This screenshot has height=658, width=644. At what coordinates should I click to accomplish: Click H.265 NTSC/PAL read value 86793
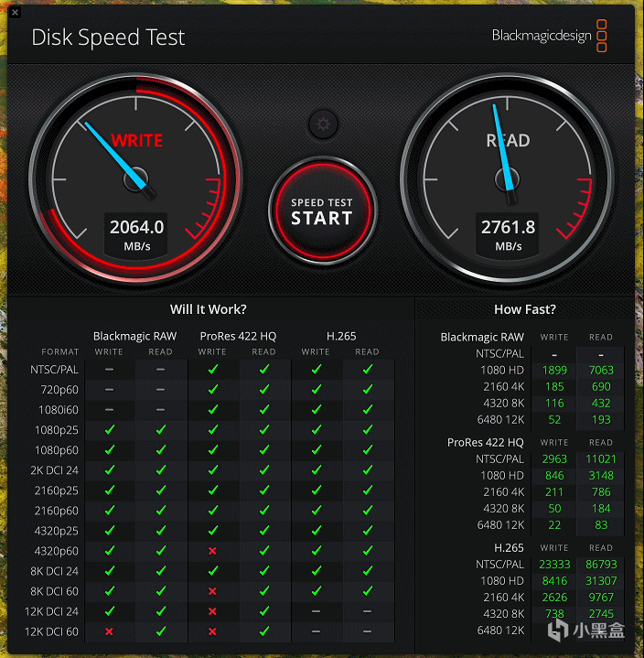(x=601, y=565)
